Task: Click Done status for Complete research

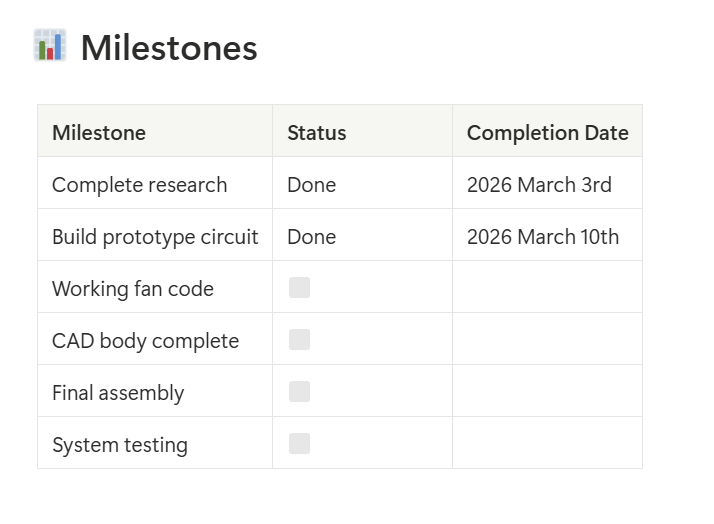Action: pyautogui.click(x=311, y=185)
